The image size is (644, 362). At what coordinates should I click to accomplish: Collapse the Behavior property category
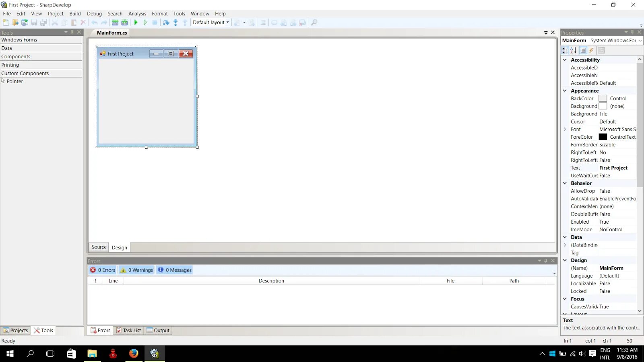tap(565, 183)
